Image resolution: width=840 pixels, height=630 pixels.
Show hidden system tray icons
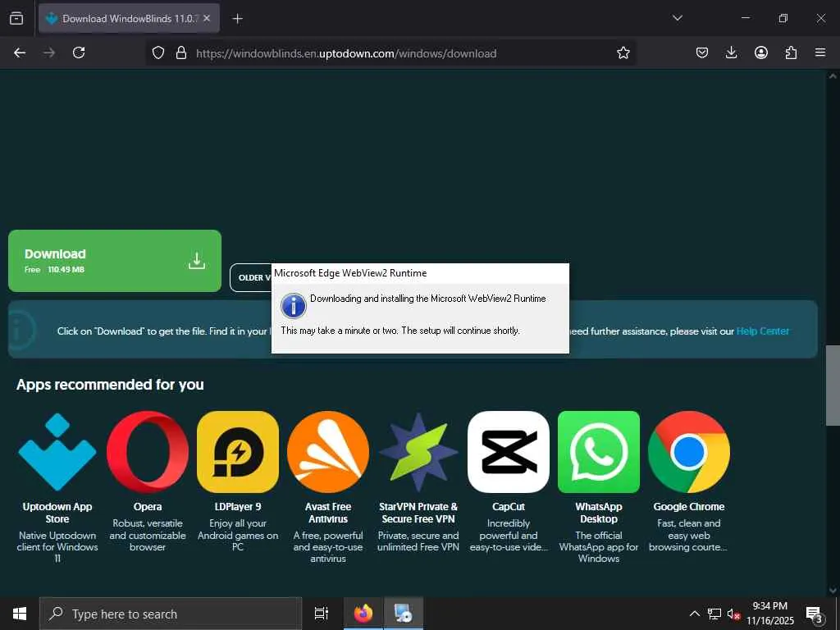point(694,614)
